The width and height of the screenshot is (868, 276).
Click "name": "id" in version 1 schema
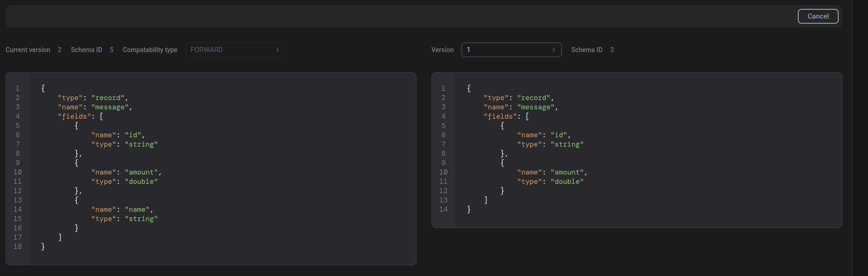click(544, 135)
